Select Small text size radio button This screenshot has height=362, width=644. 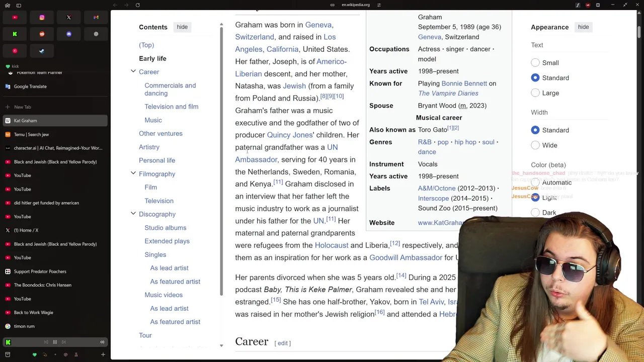[x=535, y=63]
